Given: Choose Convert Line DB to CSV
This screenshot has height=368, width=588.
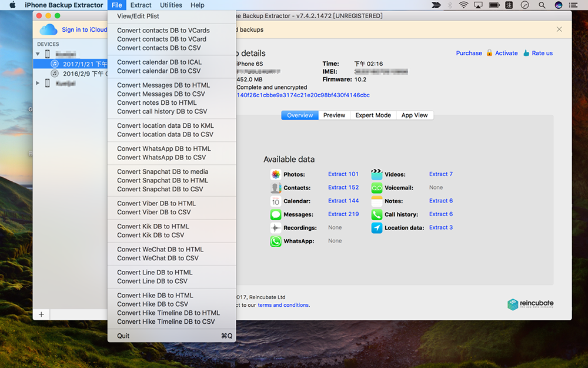Looking at the screenshot, I should tap(172, 281).
